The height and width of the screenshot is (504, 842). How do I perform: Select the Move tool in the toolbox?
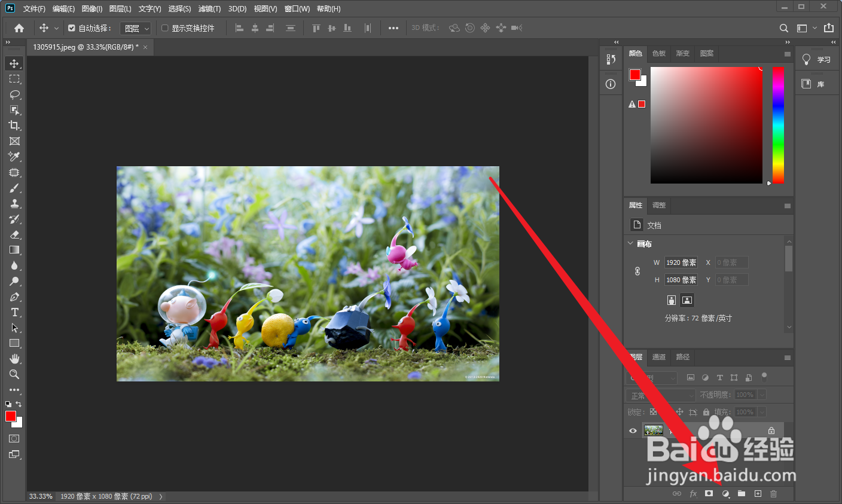click(14, 63)
